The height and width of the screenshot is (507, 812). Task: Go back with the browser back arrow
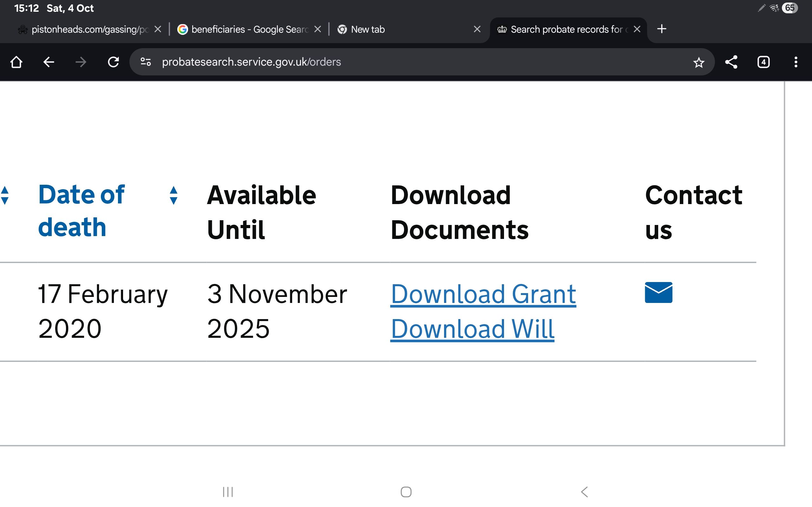(49, 62)
